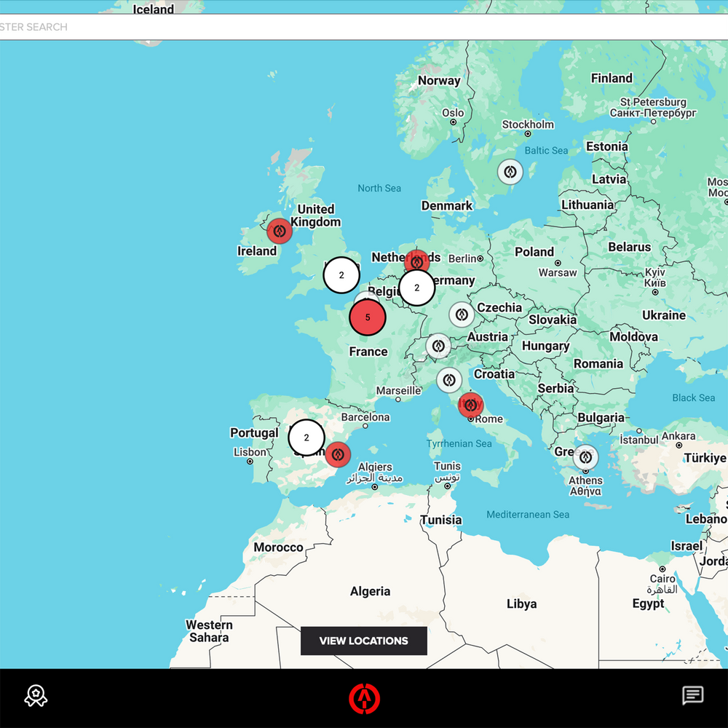Screen dimensions: 728x728
Task: Click the red marker near Rome
Action: 471,404
